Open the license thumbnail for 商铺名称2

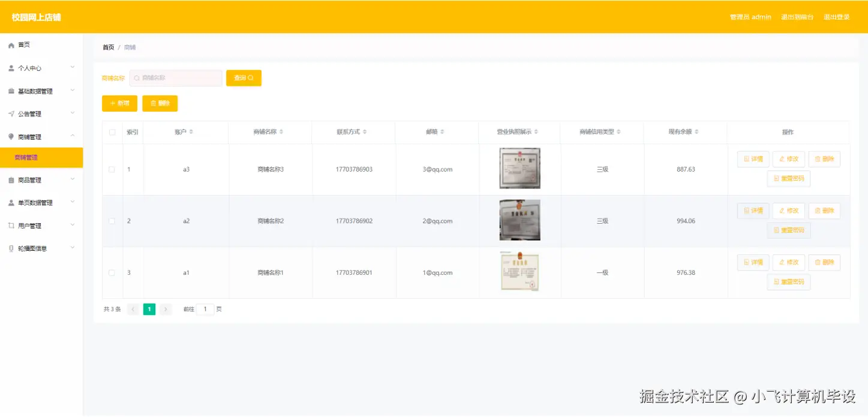(x=520, y=220)
